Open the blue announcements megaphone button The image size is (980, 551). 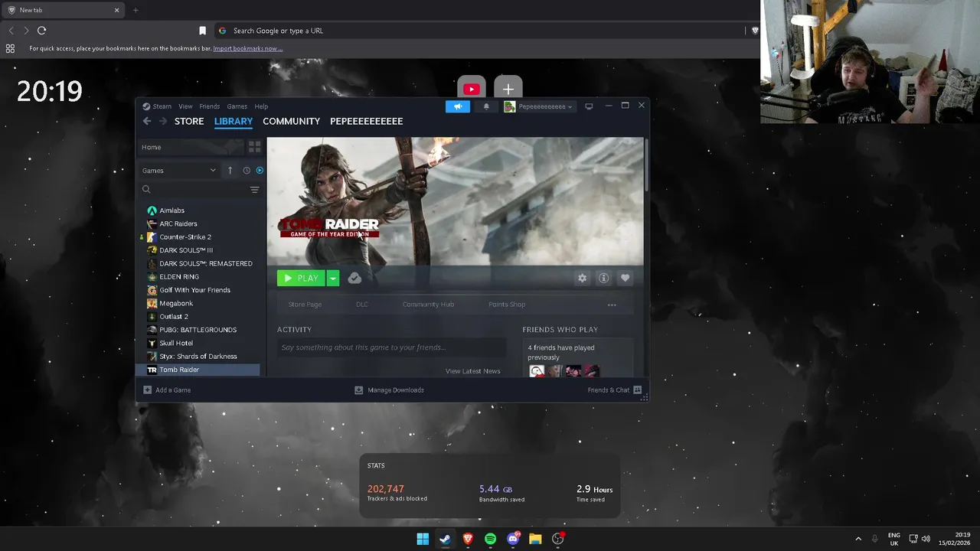(458, 106)
